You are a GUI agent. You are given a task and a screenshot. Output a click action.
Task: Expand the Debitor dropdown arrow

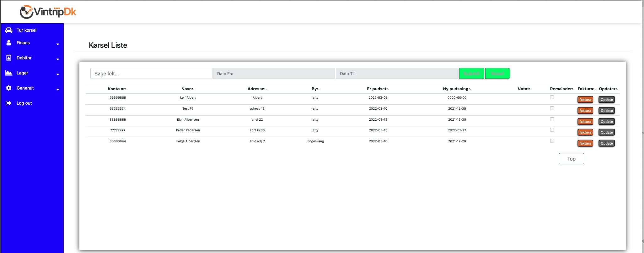click(58, 59)
